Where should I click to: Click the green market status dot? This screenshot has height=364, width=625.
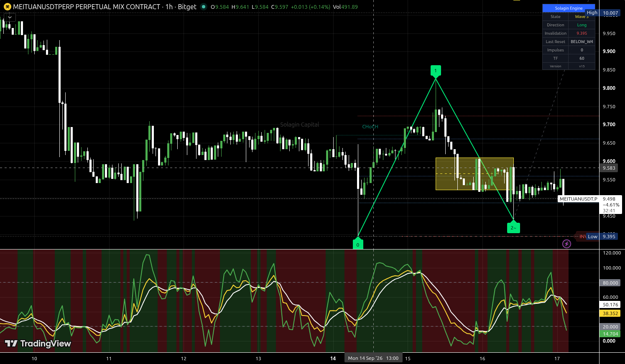[204, 7]
